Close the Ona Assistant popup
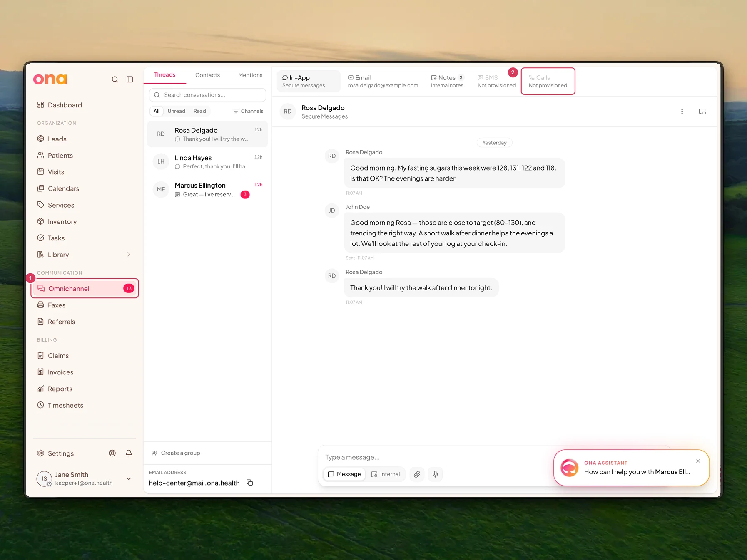 pos(698,461)
